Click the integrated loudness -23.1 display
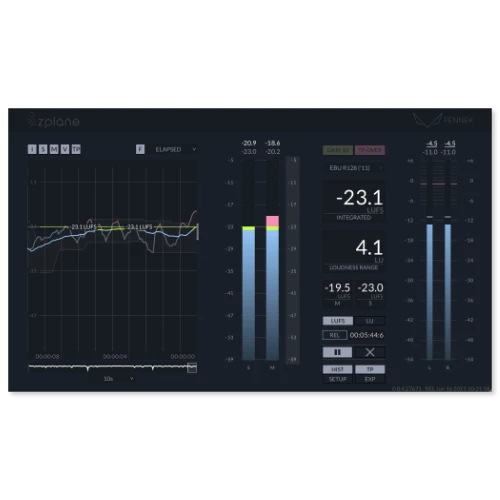The height and width of the screenshot is (500, 500). pyautogui.click(x=354, y=202)
